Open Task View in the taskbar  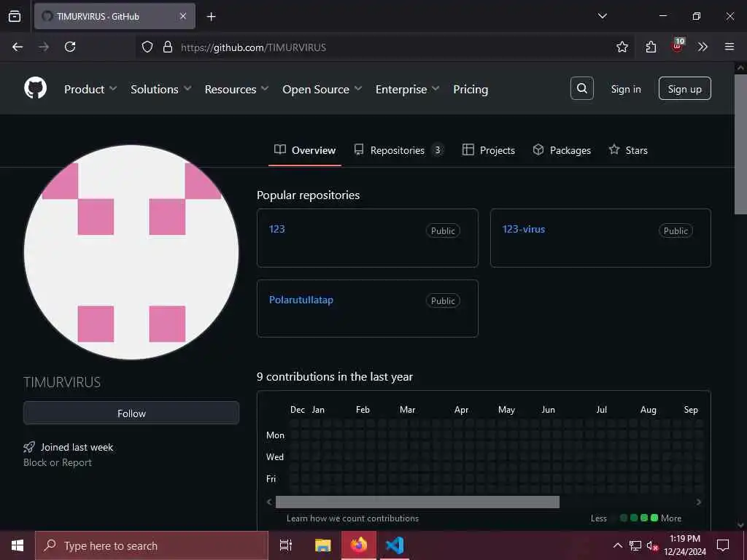click(286, 545)
